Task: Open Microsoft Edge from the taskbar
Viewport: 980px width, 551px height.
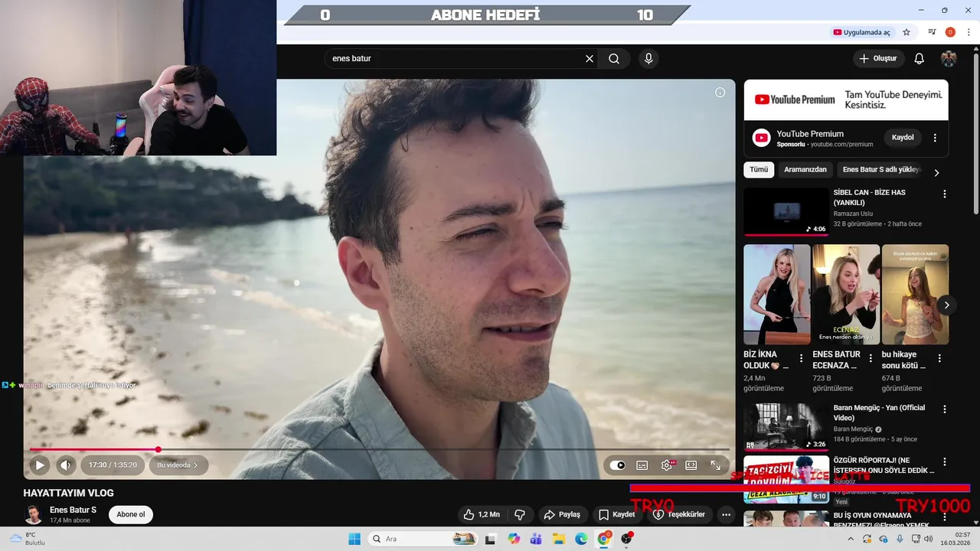Action: (x=581, y=539)
